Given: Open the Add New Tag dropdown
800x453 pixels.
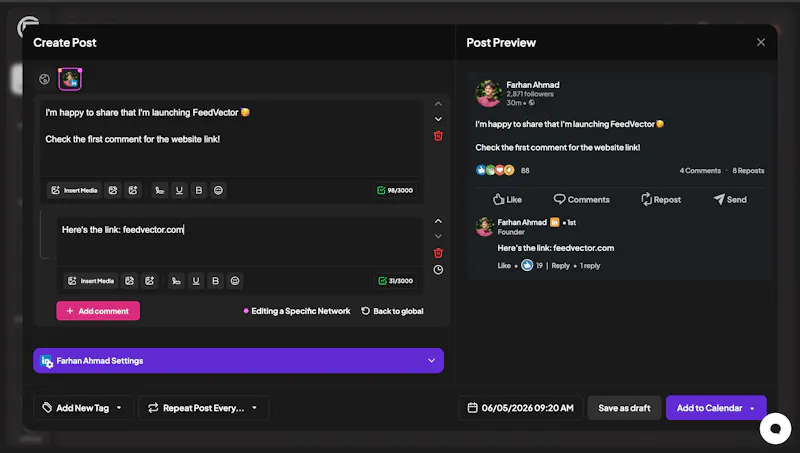Looking at the screenshot, I should [x=83, y=408].
